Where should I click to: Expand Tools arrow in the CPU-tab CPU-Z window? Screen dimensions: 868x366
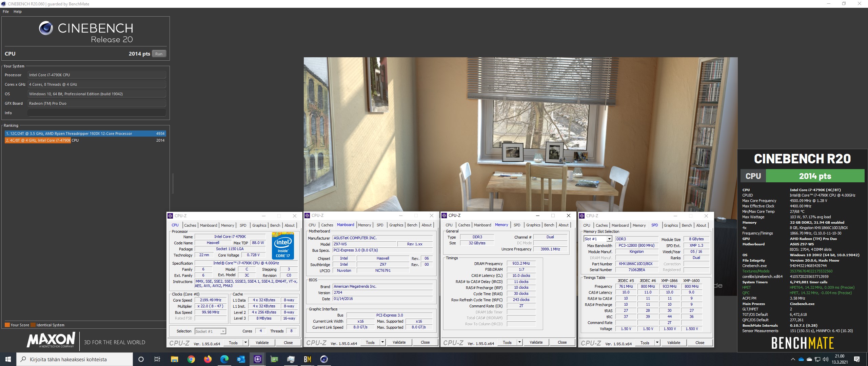(245, 343)
